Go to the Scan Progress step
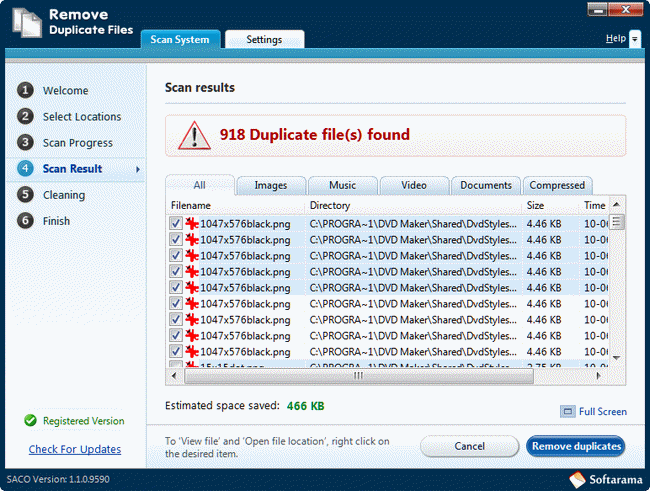Viewport: 650px width, 491px height. click(78, 143)
